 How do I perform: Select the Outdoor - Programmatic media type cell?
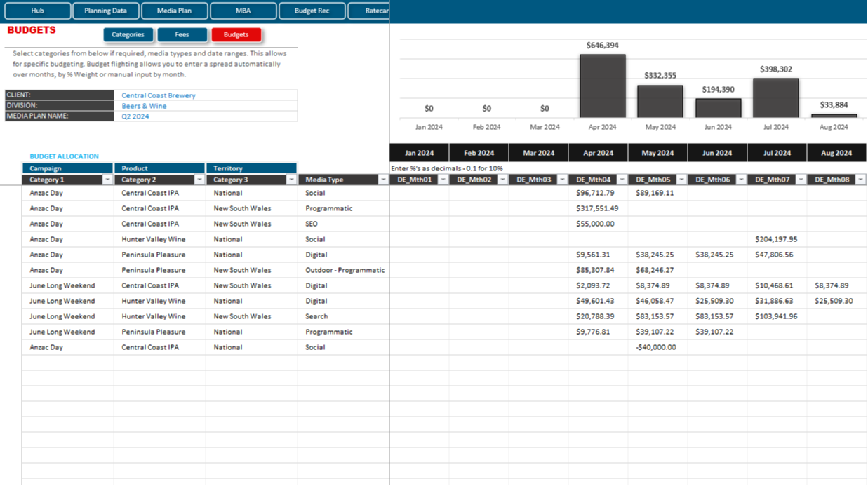click(343, 270)
